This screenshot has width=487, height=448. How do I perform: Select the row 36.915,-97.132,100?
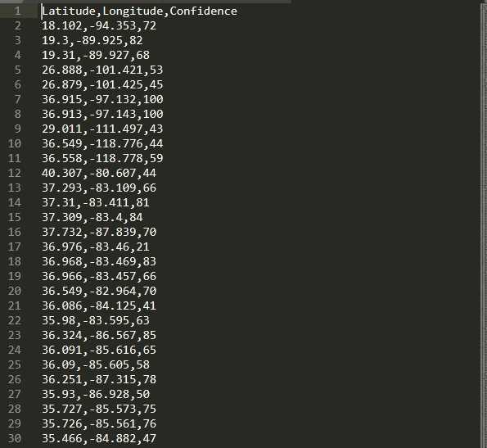click(x=102, y=99)
